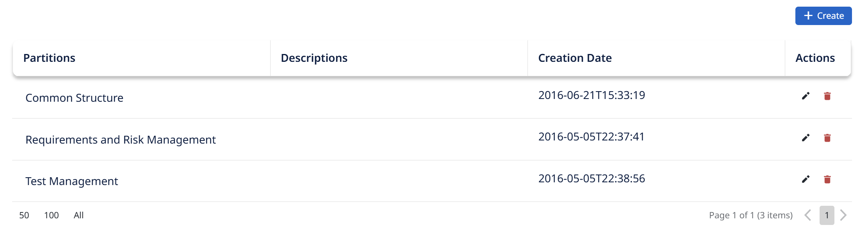Delete the Common Structure partition
Viewport: 868px width, 232px height.
click(x=827, y=96)
